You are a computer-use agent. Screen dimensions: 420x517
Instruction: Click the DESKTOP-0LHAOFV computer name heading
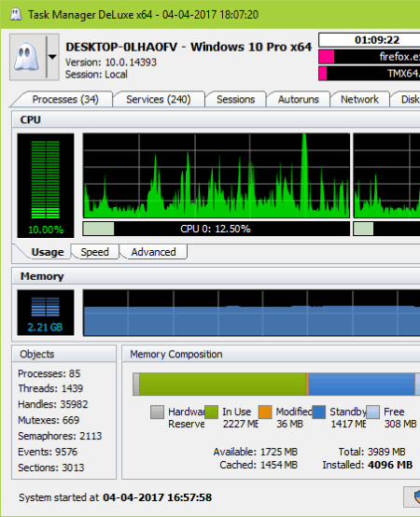tap(121, 47)
